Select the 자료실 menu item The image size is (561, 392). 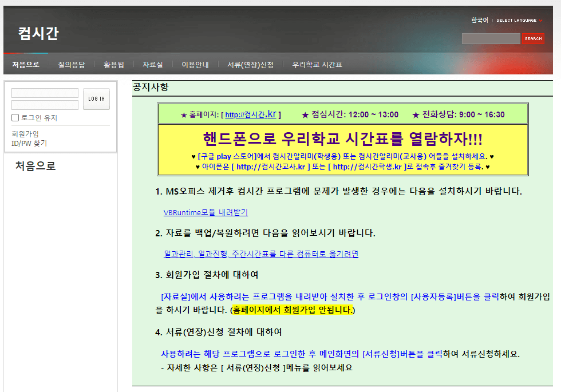point(152,64)
